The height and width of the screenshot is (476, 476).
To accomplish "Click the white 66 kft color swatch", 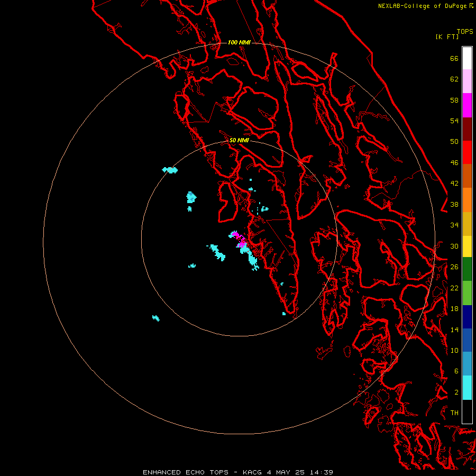I will tap(467, 58).
